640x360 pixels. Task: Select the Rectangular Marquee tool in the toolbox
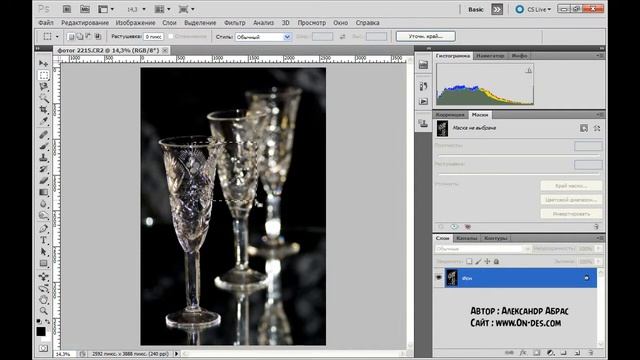(x=44, y=75)
